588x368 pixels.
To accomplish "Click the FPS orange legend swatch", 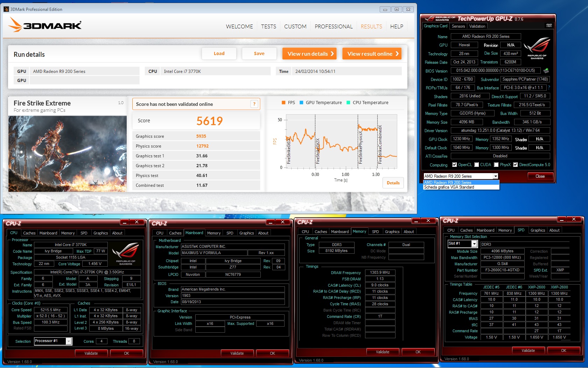I will coord(283,103).
